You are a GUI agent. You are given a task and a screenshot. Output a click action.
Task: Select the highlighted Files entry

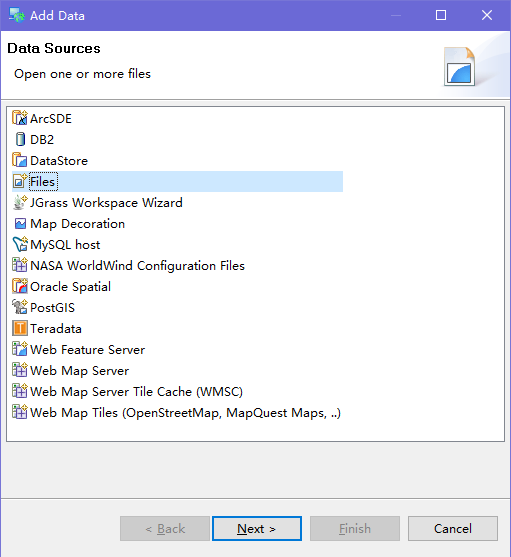(178, 182)
